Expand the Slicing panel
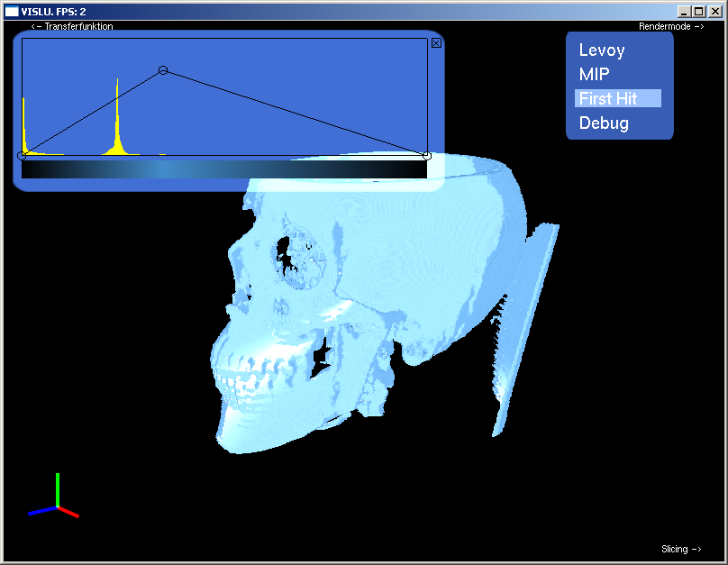The width and height of the screenshot is (728, 565). pos(680,549)
